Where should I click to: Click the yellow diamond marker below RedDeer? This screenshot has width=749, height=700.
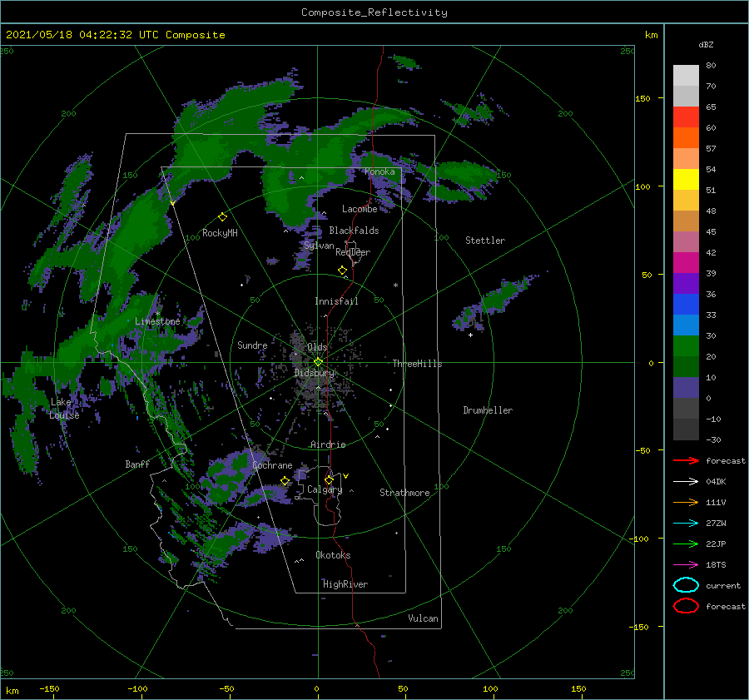(x=343, y=271)
